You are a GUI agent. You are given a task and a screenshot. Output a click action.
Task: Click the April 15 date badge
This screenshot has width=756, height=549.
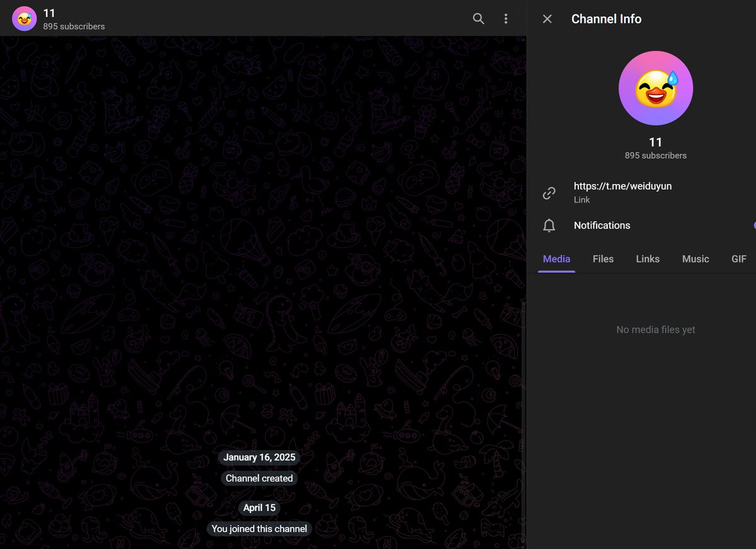tap(260, 508)
